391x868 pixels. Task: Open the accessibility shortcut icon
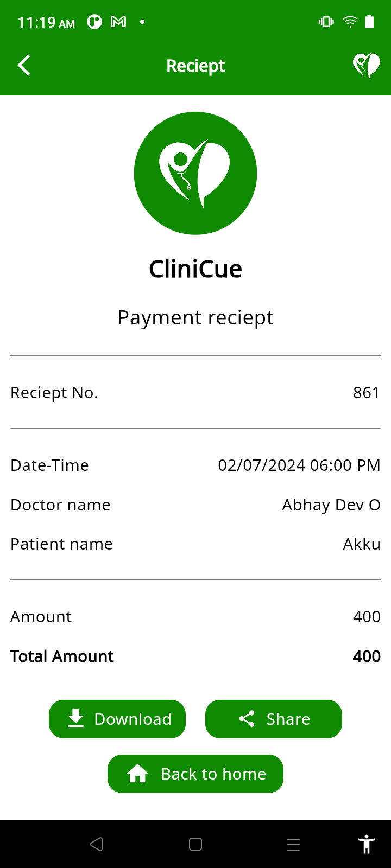367,844
